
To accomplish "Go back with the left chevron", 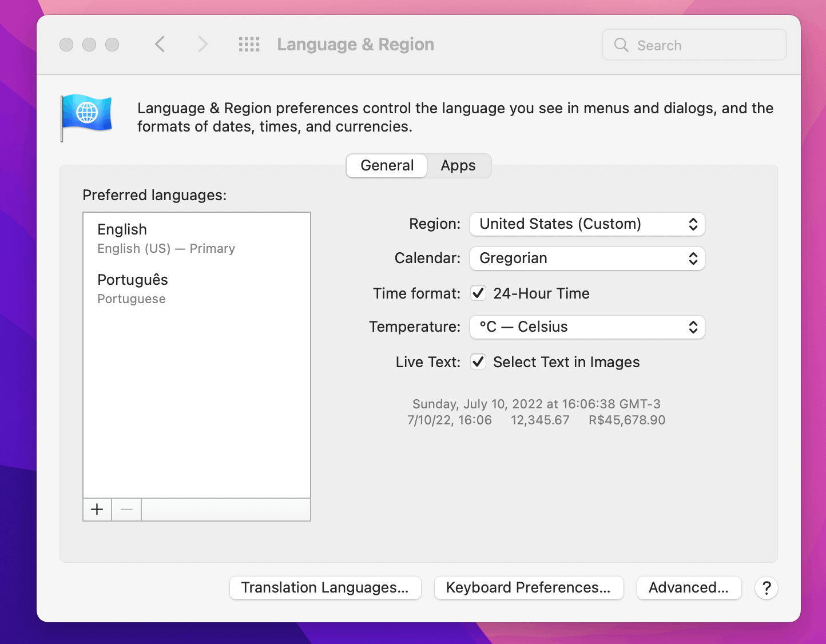I will [160, 44].
